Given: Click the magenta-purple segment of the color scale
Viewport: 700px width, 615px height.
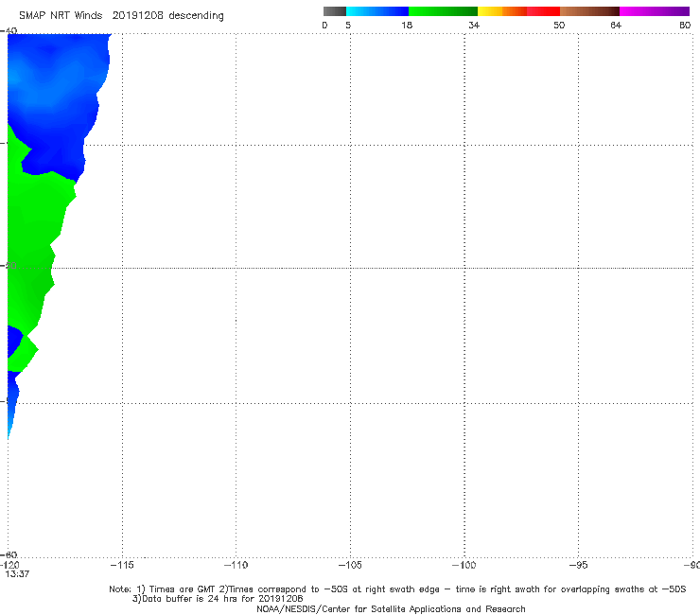Looking at the screenshot, I should [655, 11].
